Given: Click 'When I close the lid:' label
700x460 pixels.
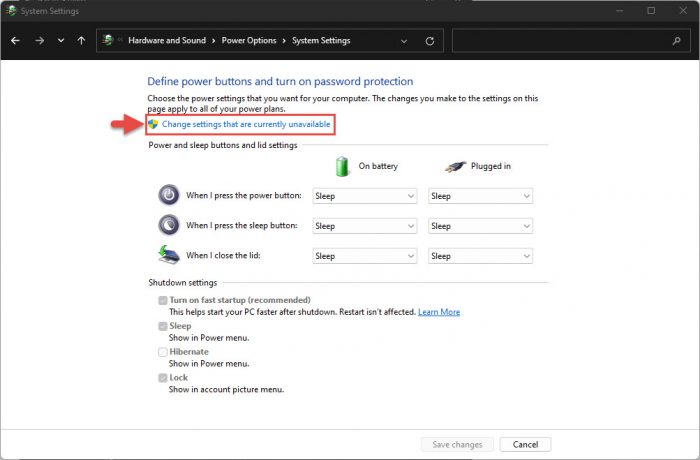Looking at the screenshot, I should [223, 255].
